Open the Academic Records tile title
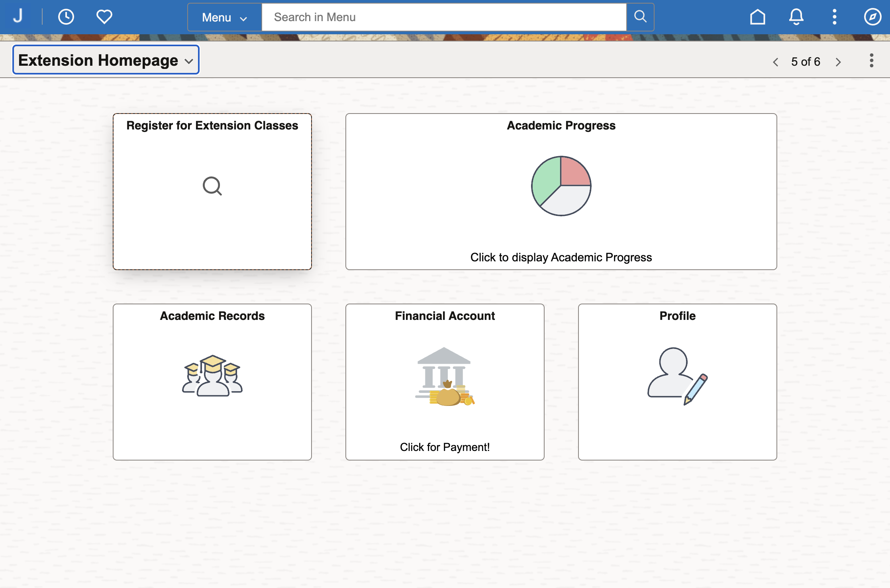 pyautogui.click(x=212, y=316)
